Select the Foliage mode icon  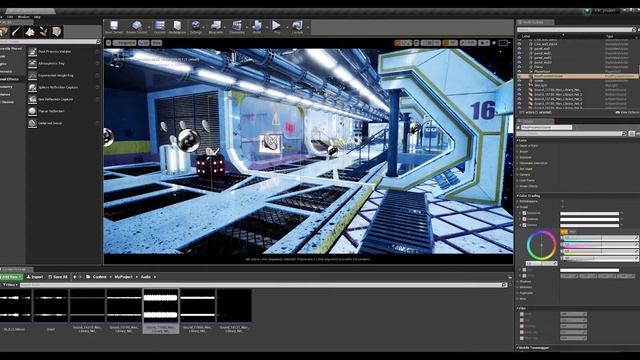point(43,31)
